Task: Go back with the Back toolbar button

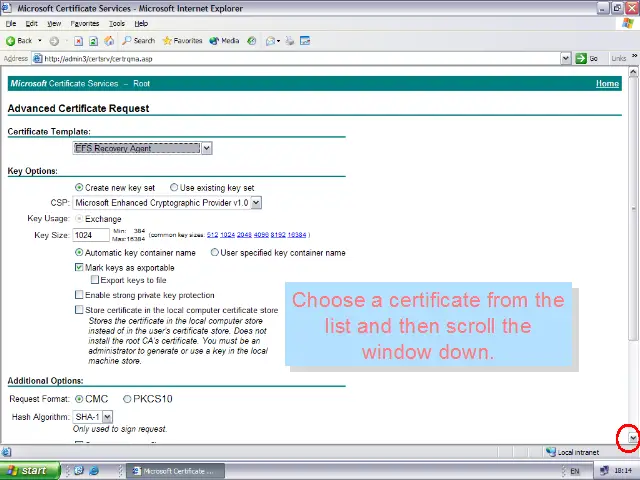Action: pos(19,41)
